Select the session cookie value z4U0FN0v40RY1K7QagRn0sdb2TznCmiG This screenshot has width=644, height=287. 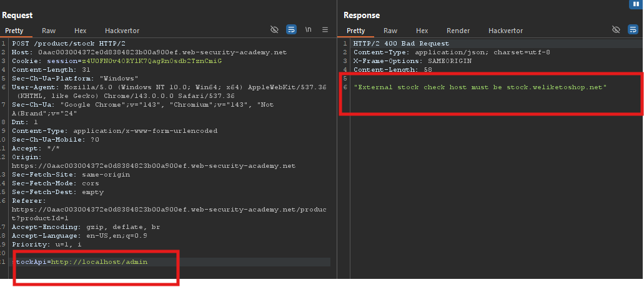click(152, 61)
